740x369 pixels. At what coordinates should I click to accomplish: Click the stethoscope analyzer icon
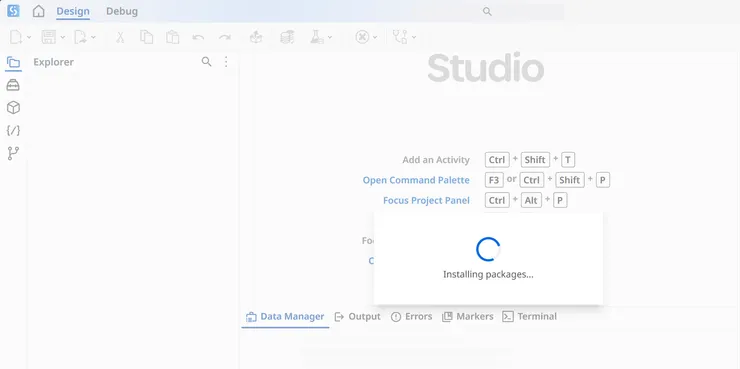[x=400, y=37]
